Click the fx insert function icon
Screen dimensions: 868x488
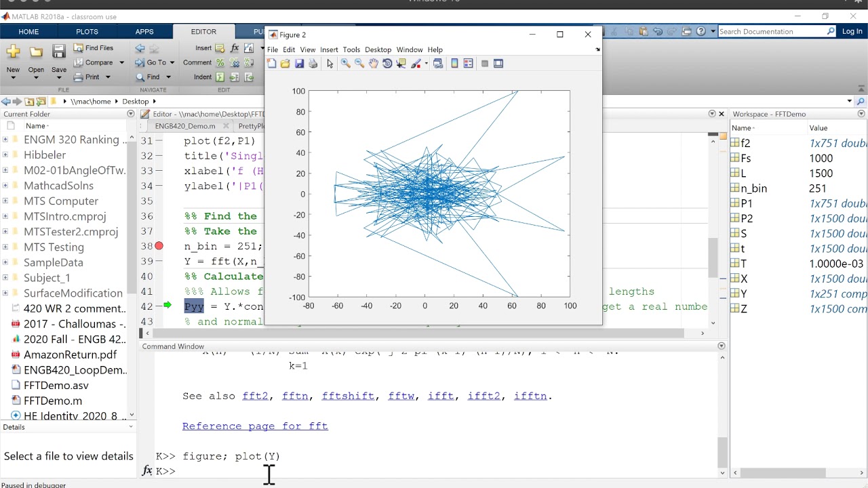click(x=235, y=48)
